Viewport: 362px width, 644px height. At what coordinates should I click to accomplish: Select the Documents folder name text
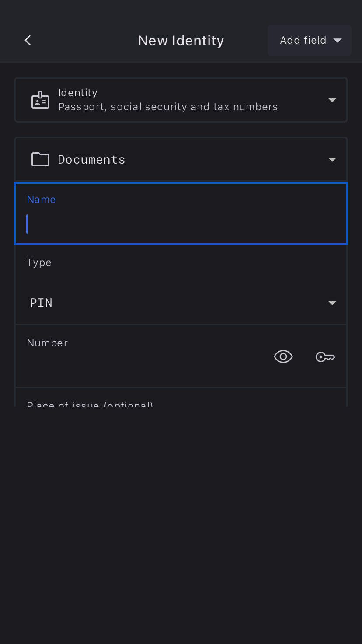[91, 160]
